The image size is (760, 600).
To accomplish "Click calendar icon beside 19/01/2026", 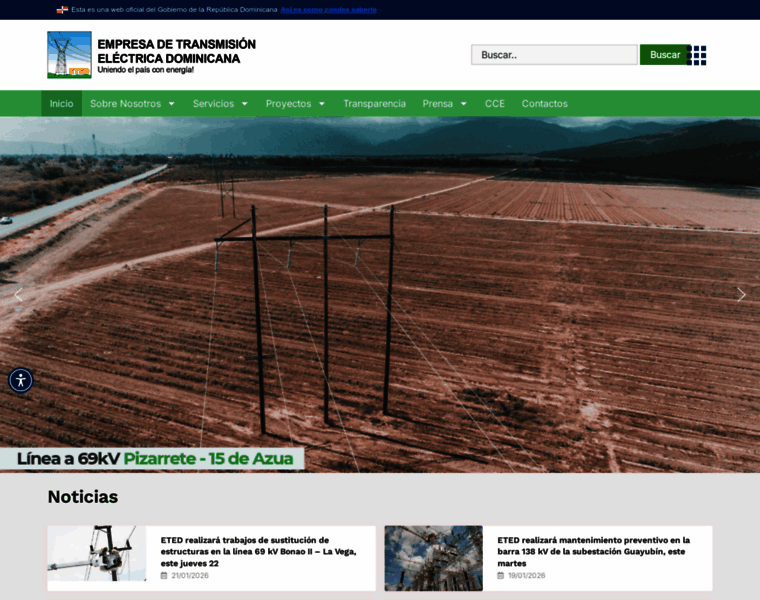I will [x=501, y=575].
